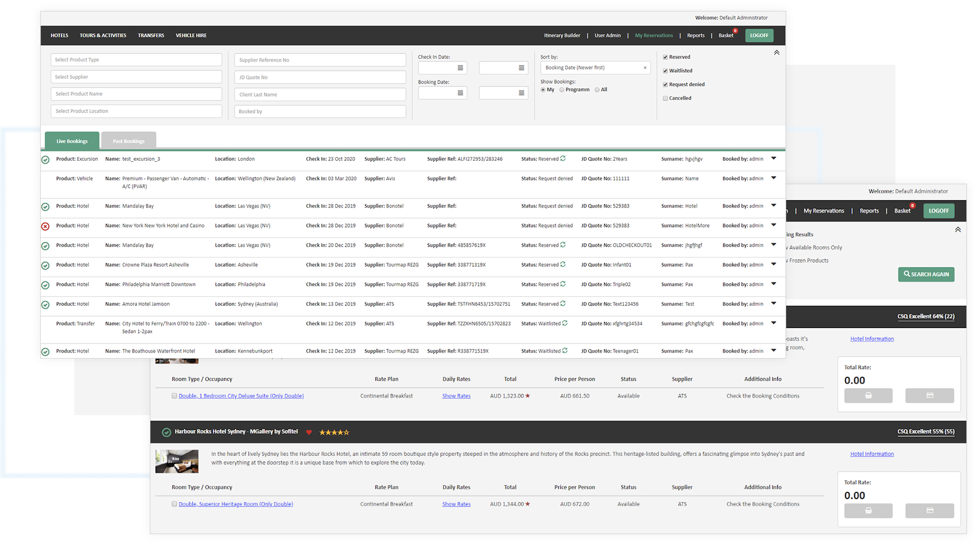The width and height of the screenshot is (980, 545).
Task: Clear the Sort by selection with x
Action: [x=645, y=68]
